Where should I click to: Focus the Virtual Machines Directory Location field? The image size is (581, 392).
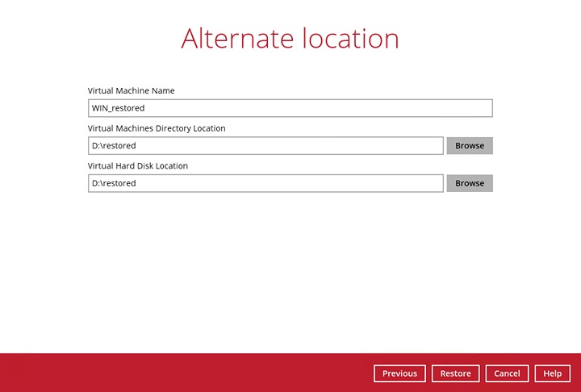point(265,146)
